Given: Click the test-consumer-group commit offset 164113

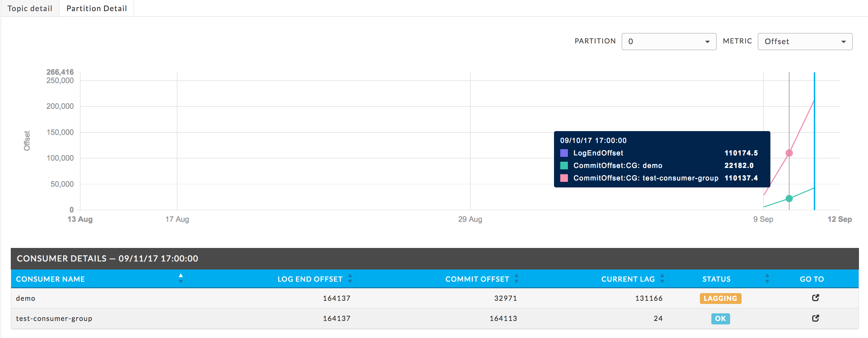Looking at the screenshot, I should point(503,319).
